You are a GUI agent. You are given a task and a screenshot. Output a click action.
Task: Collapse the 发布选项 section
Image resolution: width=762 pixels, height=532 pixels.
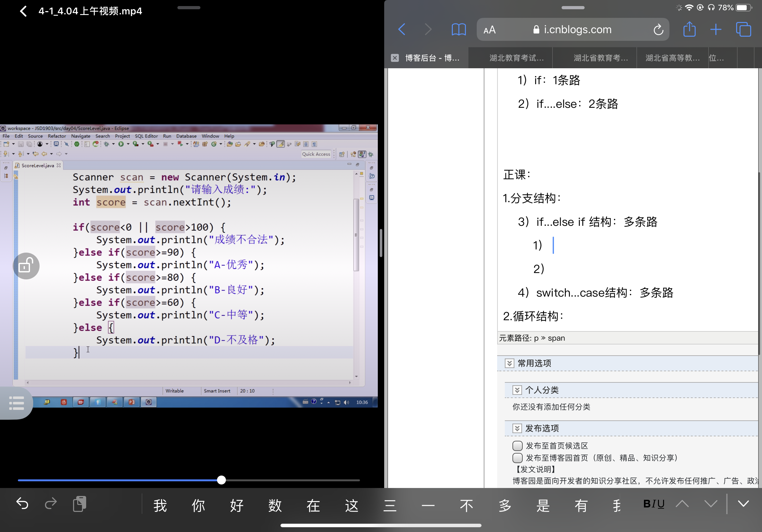pos(517,428)
